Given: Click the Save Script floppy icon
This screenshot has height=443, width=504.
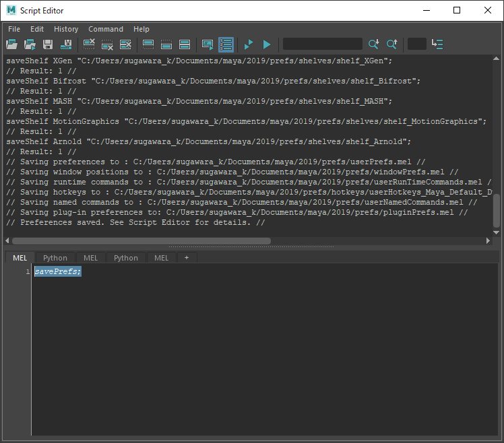Looking at the screenshot, I should 48,44.
